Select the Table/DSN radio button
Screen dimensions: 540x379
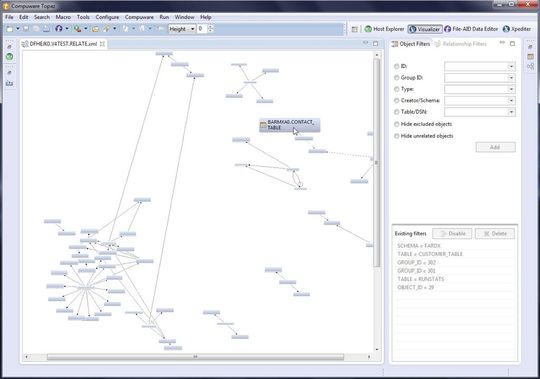(397, 112)
